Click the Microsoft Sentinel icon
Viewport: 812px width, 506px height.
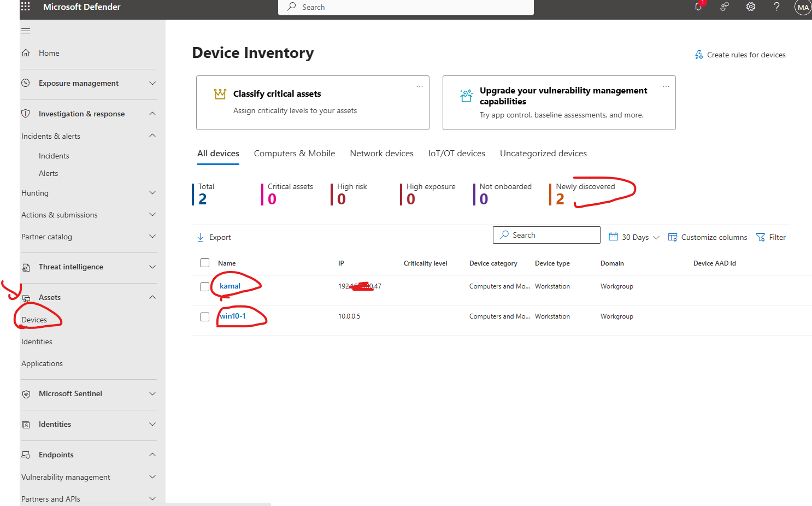tap(26, 394)
